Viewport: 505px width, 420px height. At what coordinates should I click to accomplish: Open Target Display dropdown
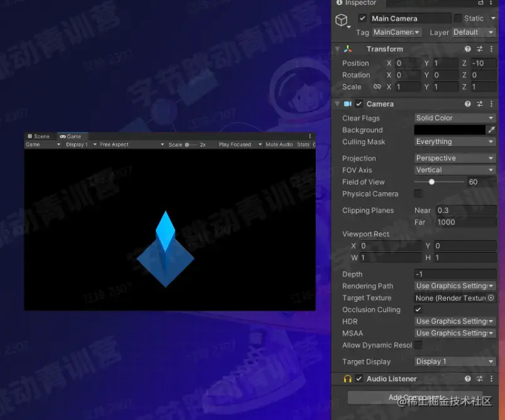(x=455, y=362)
